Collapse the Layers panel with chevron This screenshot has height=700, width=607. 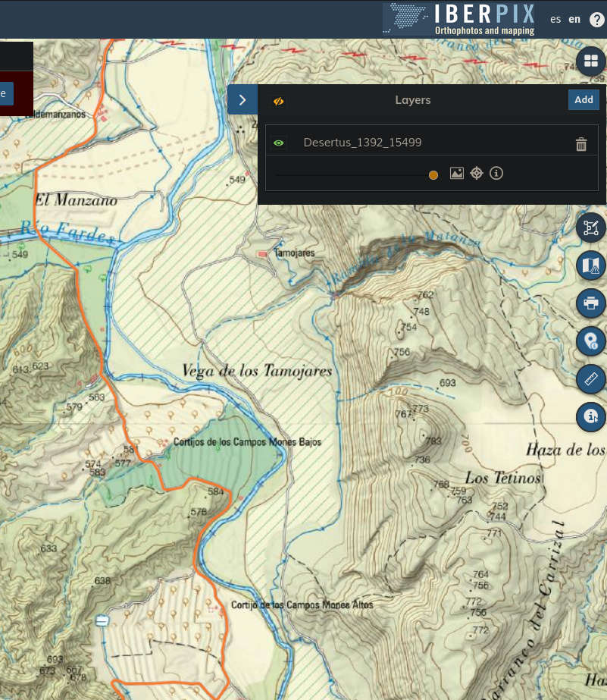(242, 99)
